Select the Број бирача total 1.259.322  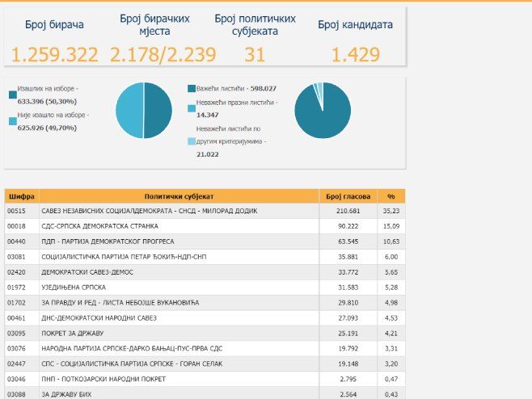point(54,55)
